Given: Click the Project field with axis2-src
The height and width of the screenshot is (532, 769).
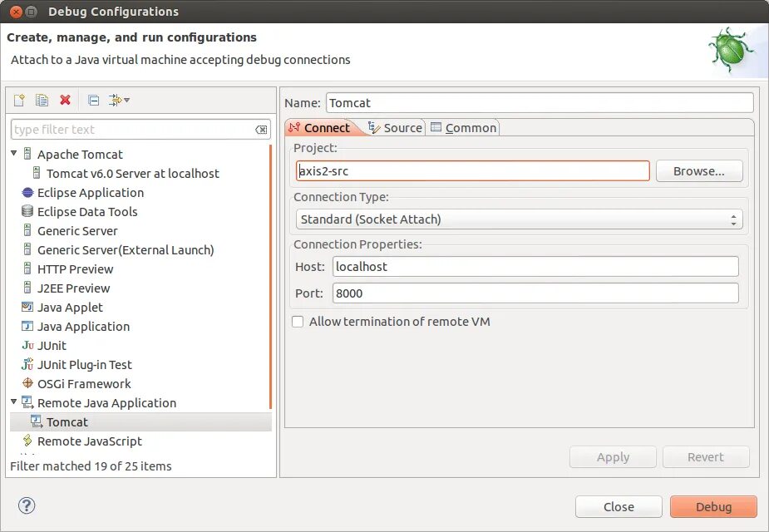Looking at the screenshot, I should [x=473, y=171].
